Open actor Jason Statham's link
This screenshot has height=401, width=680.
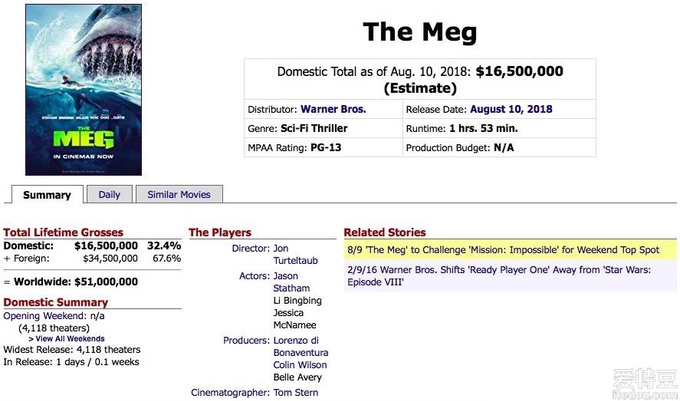(x=291, y=282)
